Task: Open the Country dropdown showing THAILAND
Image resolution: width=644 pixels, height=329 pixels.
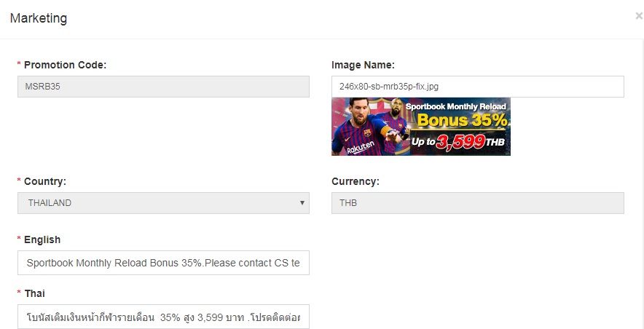Action: point(163,203)
